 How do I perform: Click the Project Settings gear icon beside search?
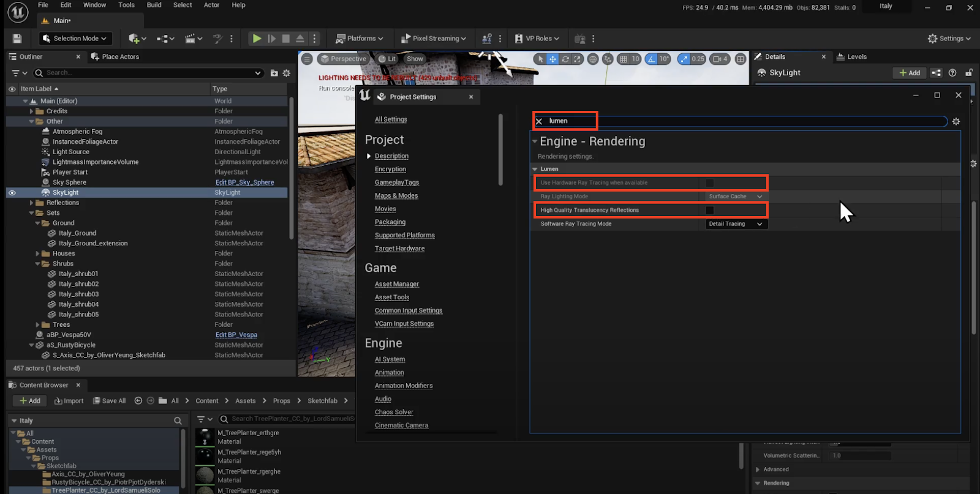956,121
